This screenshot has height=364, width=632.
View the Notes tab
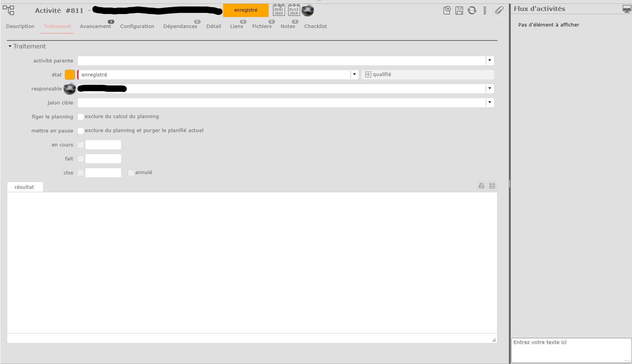pos(288,26)
